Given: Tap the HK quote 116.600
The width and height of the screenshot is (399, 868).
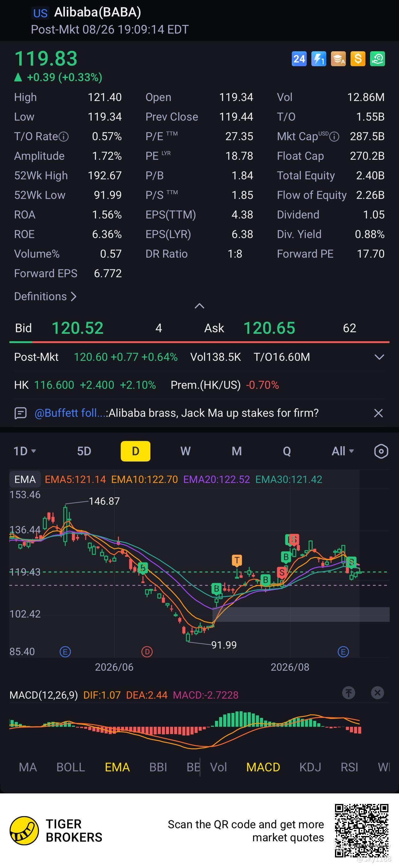Looking at the screenshot, I should [54, 385].
